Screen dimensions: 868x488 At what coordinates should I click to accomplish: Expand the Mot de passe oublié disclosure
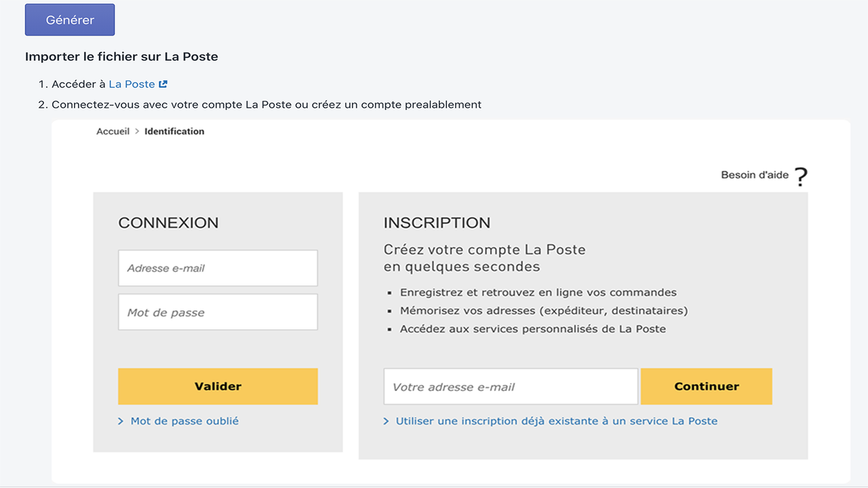[184, 421]
